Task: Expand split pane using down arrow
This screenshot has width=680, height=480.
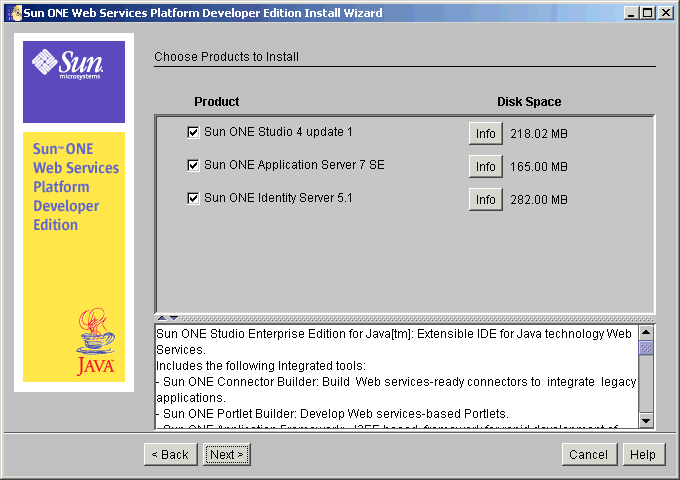Action: 174,318
